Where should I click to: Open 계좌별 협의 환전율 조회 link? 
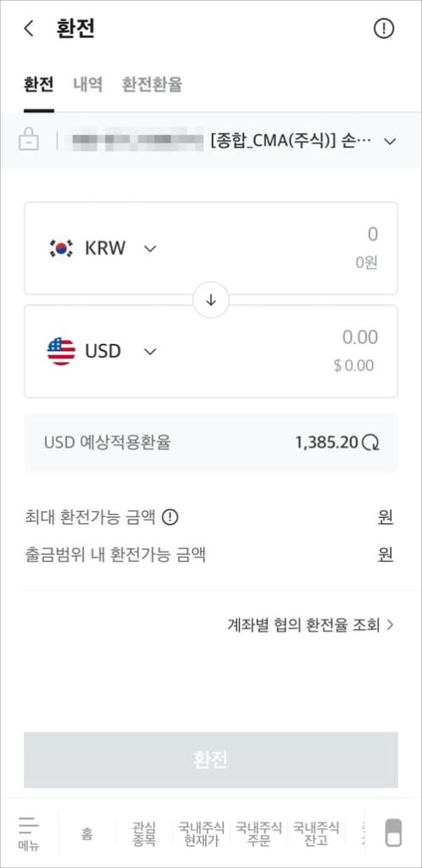pos(311,625)
